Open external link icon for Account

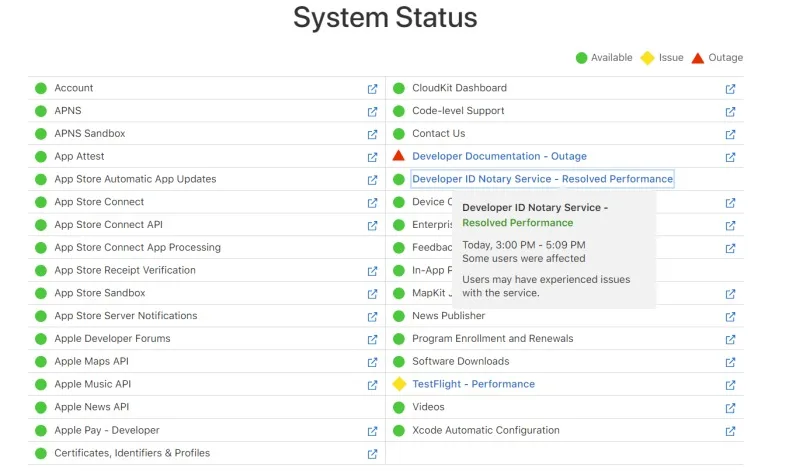[372, 88]
